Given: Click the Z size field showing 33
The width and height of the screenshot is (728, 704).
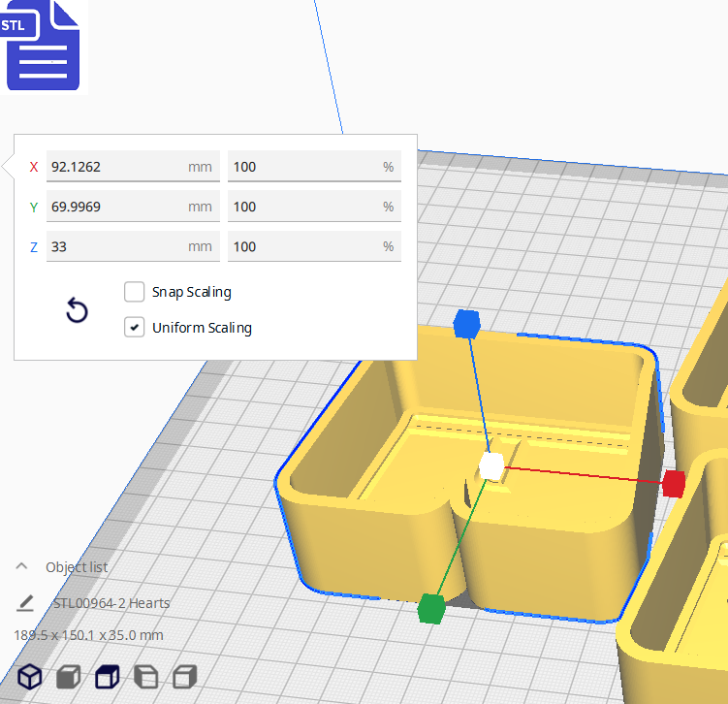Looking at the screenshot, I should [116, 246].
